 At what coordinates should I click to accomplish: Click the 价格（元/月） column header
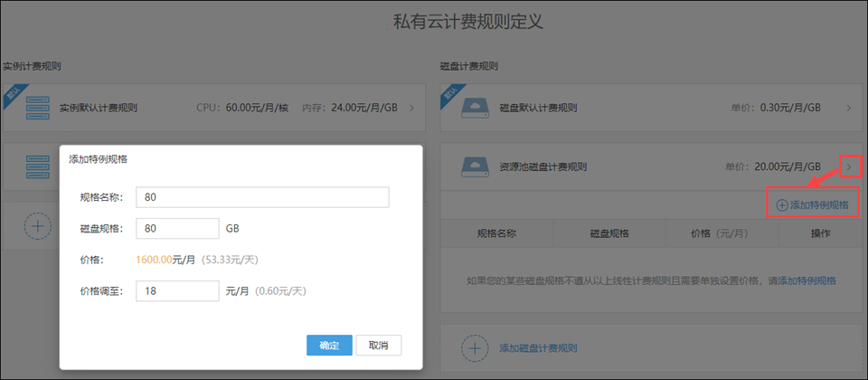[x=722, y=233]
